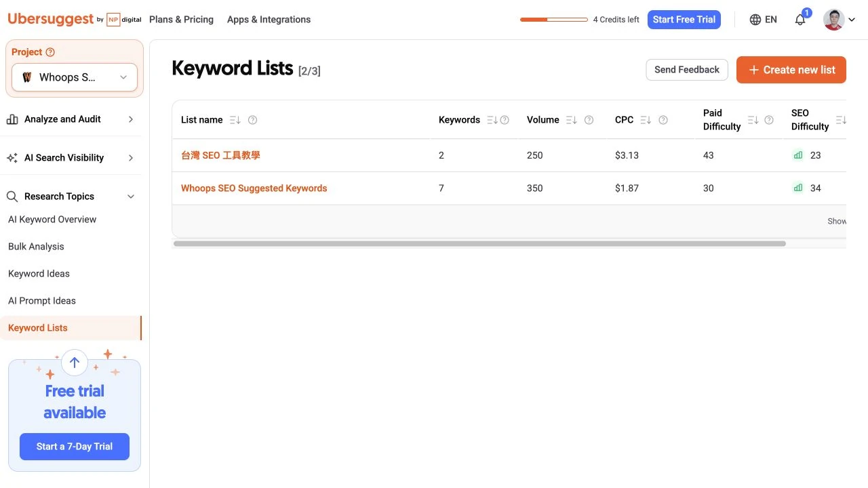The width and height of the screenshot is (868, 488).
Task: Open Keyword Ideas page
Action: click(39, 274)
